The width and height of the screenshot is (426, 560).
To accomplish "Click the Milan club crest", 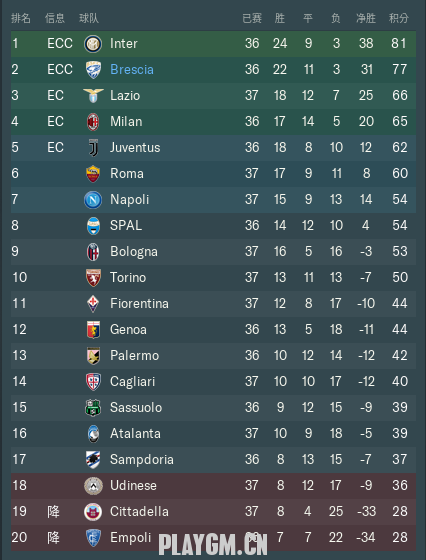I will (x=93, y=122).
